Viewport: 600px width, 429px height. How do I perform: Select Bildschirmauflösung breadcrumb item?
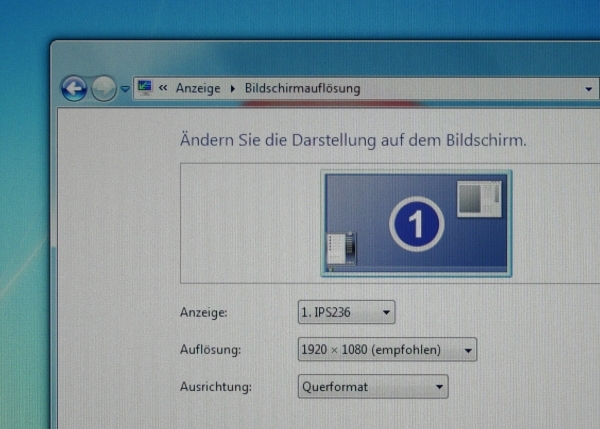click(302, 88)
